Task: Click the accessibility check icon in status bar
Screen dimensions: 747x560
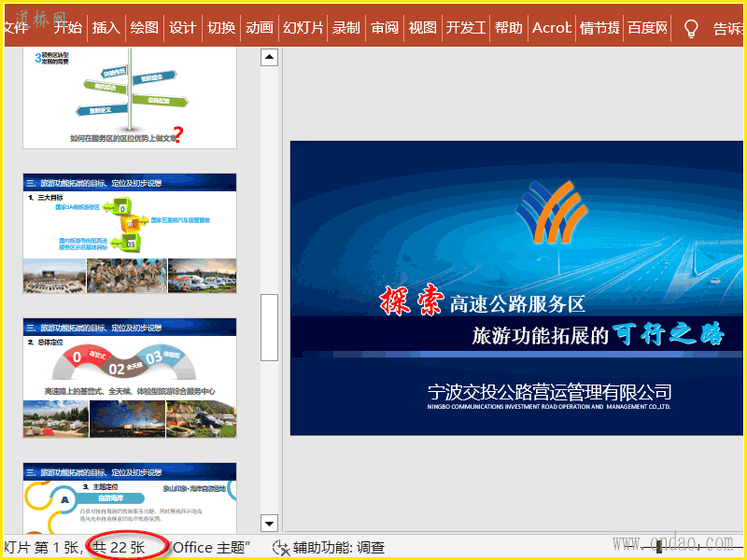Action: [281, 548]
